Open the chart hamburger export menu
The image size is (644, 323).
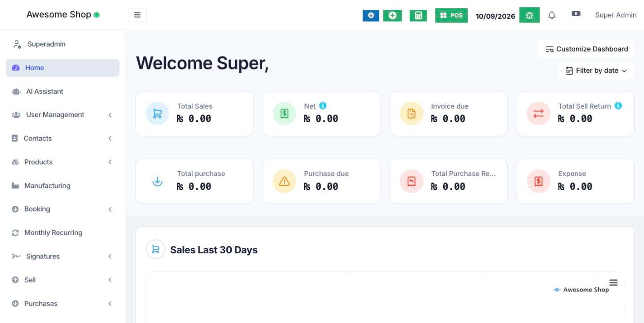pyautogui.click(x=613, y=283)
